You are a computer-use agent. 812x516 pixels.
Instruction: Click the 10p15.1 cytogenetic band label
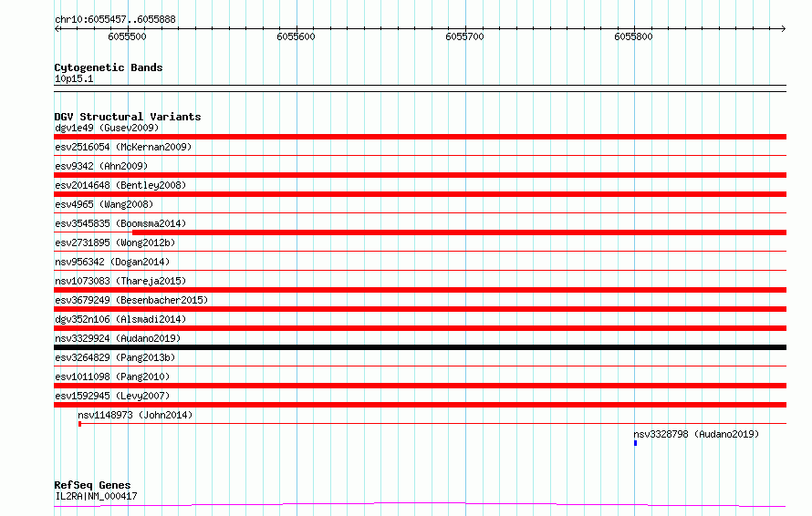74,78
